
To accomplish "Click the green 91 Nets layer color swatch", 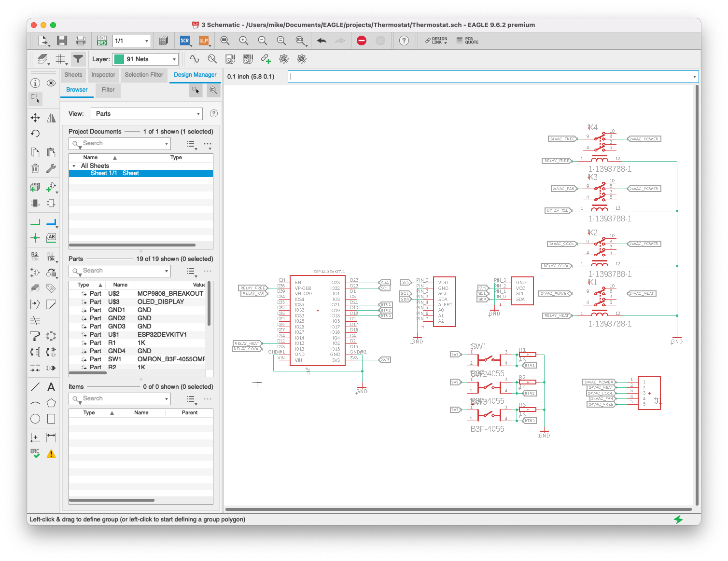I will pyautogui.click(x=119, y=59).
